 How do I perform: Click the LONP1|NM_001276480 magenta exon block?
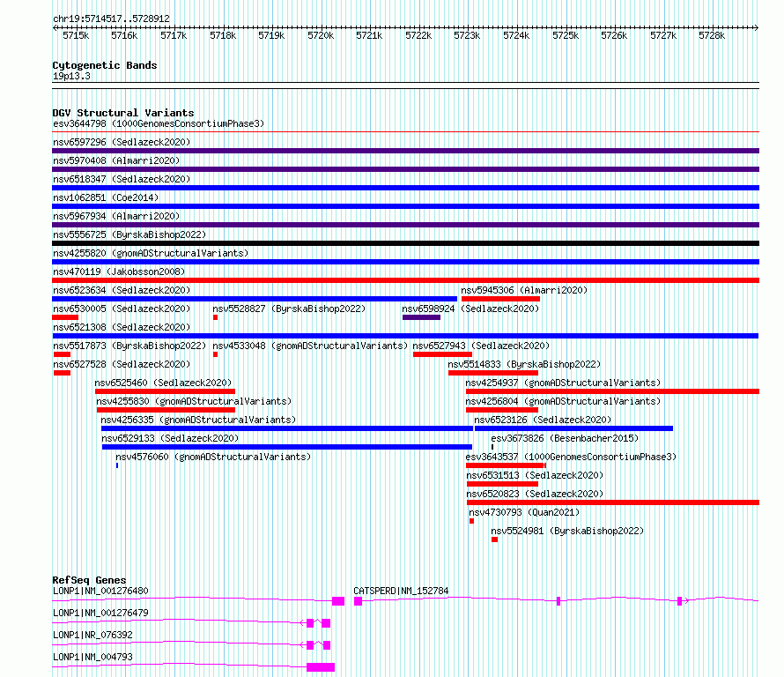pos(338,601)
